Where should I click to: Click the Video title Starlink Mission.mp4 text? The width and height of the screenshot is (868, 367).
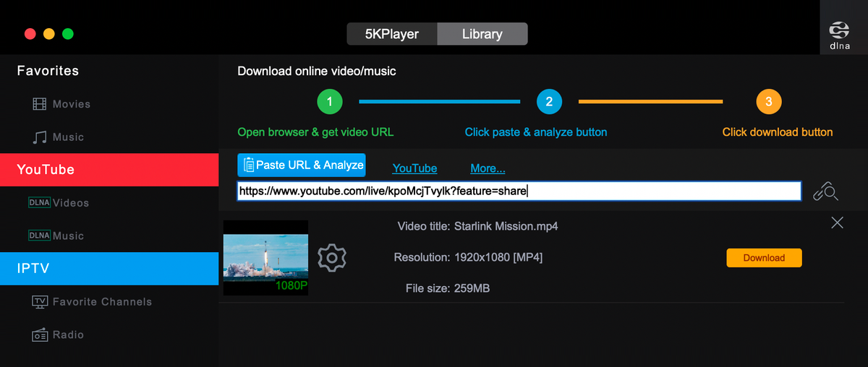coord(478,226)
